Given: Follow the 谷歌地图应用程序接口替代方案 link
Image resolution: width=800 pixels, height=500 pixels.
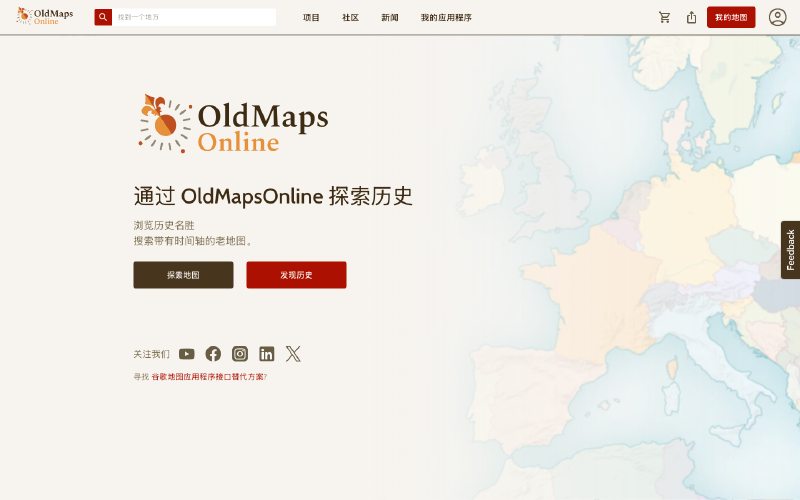Looking at the screenshot, I should [x=207, y=377].
